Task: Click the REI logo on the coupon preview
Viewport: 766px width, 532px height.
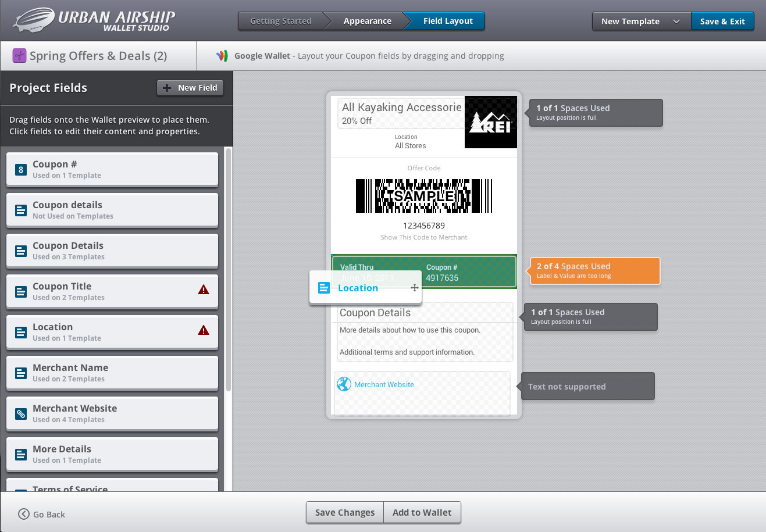Action: pos(491,122)
